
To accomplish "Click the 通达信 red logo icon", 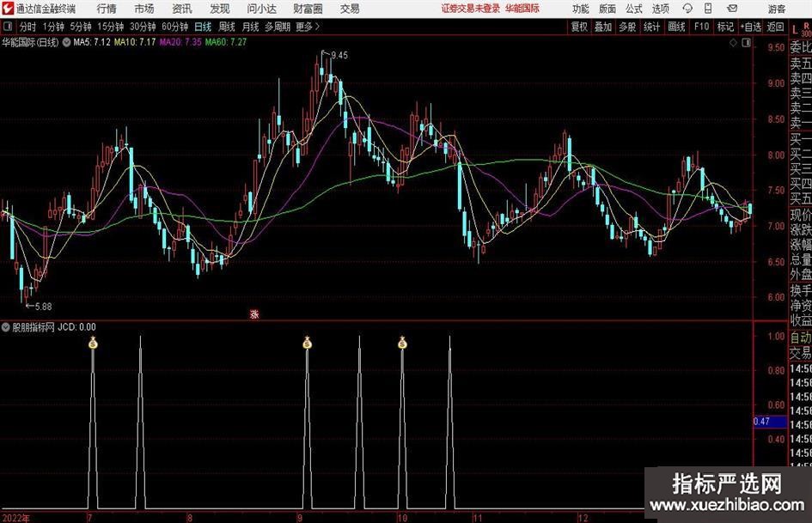I will pos(8,9).
